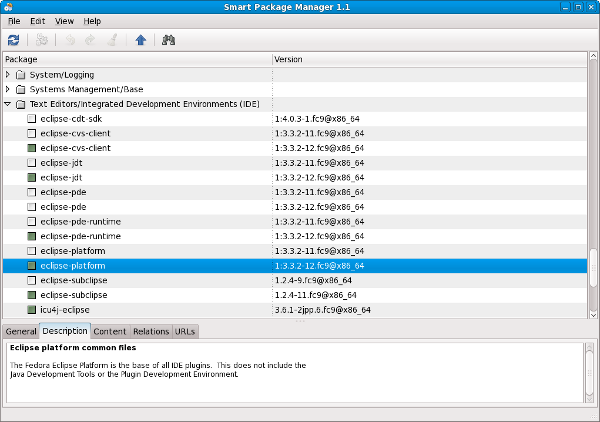Click the Undo toolbar arrow

70,40
